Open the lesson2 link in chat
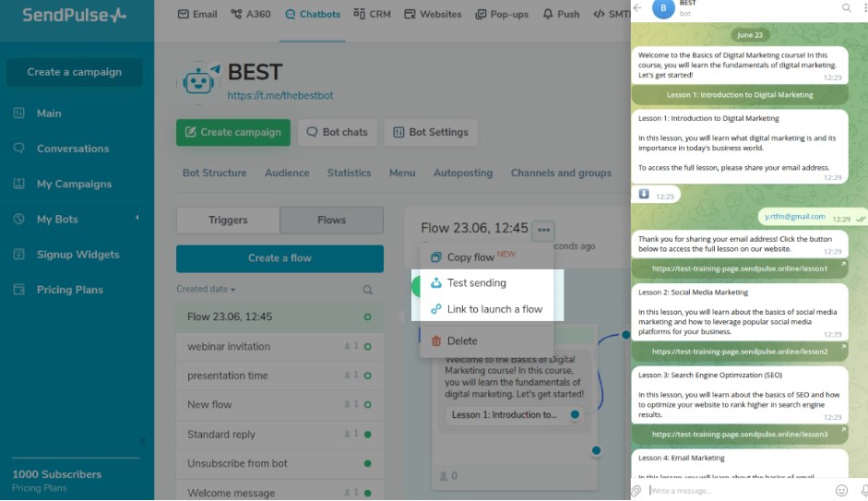Viewport: 868px width, 501px height. (740, 352)
